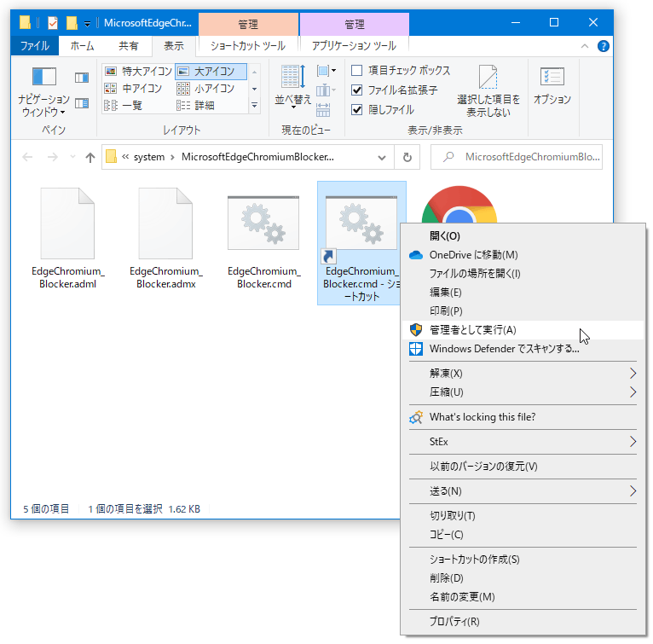Expand the layout gallery More arrow
Screen dimensions: 653x644
tap(254, 106)
